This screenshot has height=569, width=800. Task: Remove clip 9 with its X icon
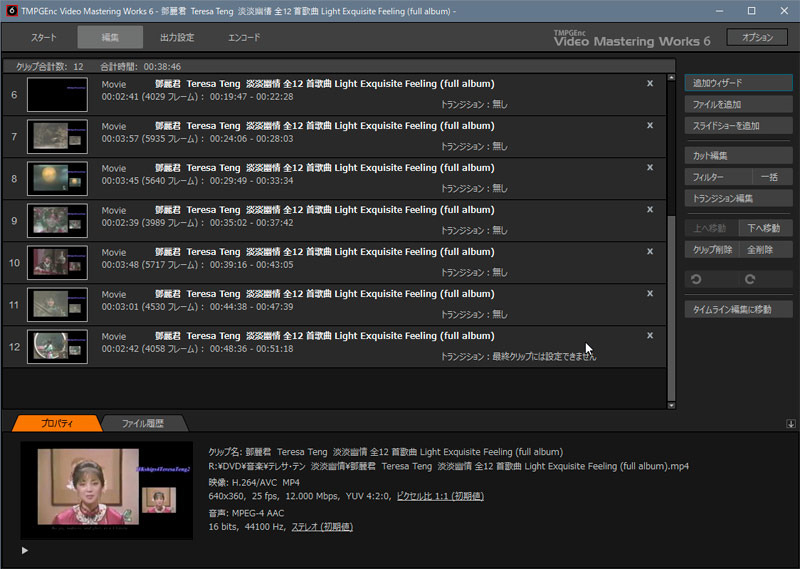[x=649, y=210]
